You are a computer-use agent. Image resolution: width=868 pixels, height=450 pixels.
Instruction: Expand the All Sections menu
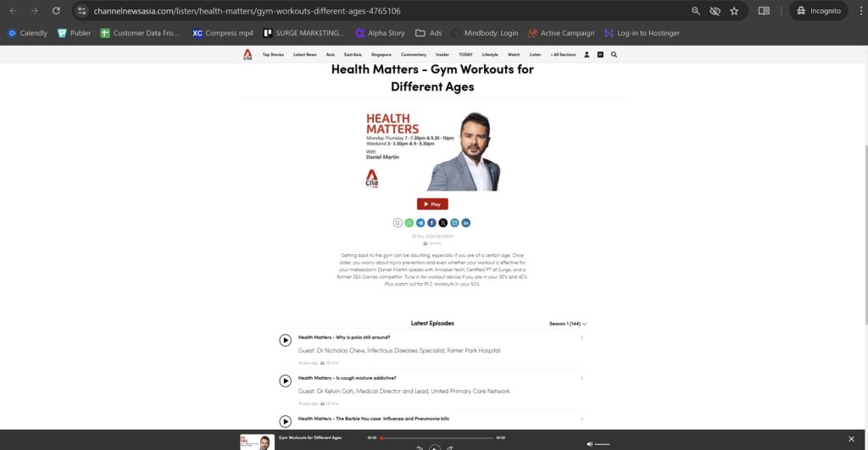[563, 54]
